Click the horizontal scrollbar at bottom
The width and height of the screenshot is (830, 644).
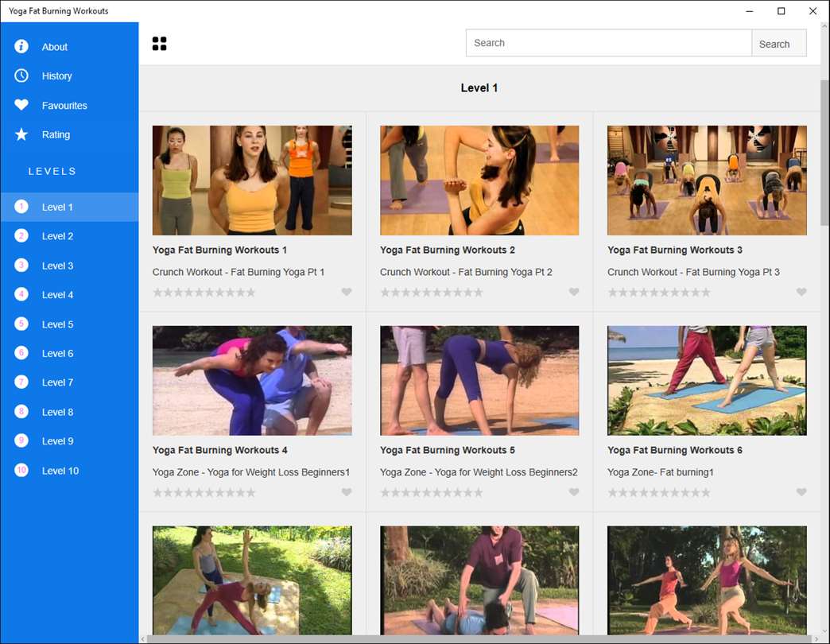coord(479,639)
